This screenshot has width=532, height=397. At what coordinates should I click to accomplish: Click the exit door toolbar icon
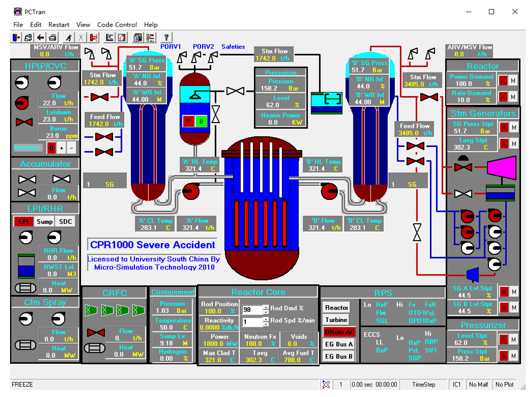pyautogui.click(x=16, y=38)
